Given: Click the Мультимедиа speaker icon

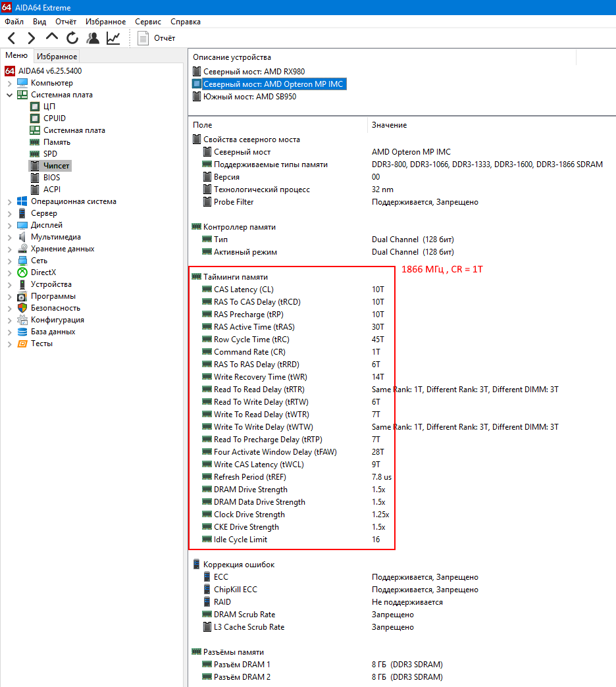Looking at the screenshot, I should 22,237.
